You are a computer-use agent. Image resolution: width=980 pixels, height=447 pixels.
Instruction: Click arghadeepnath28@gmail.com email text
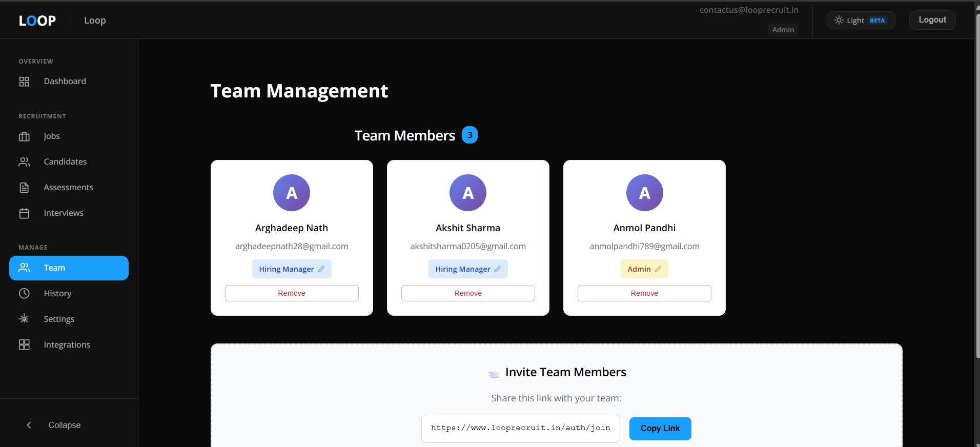pyautogui.click(x=292, y=247)
